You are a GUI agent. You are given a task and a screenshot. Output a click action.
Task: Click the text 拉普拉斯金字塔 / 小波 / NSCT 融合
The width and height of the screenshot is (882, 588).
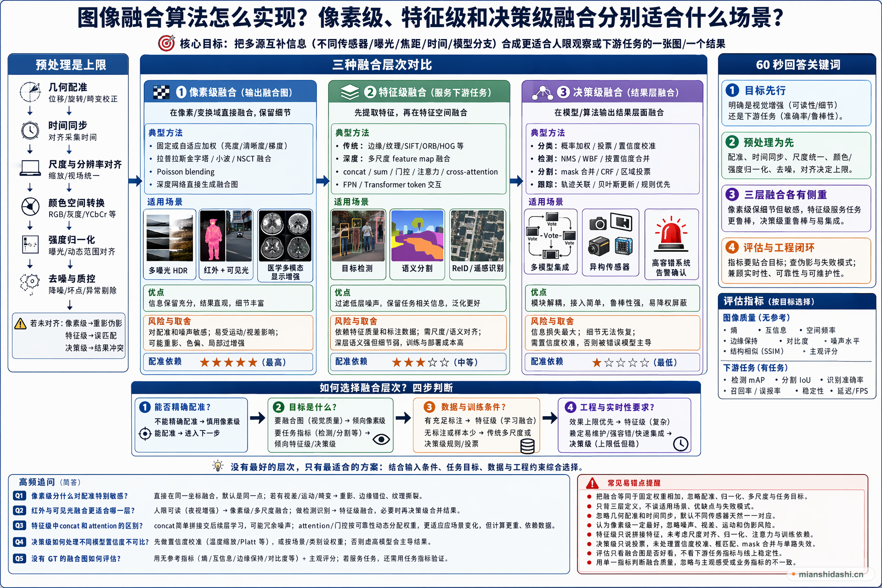pyautogui.click(x=214, y=159)
